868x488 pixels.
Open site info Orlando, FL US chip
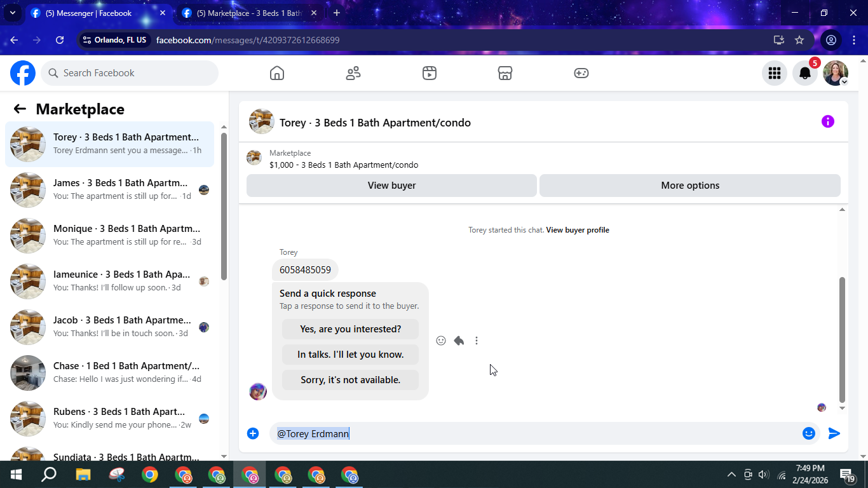click(115, 40)
